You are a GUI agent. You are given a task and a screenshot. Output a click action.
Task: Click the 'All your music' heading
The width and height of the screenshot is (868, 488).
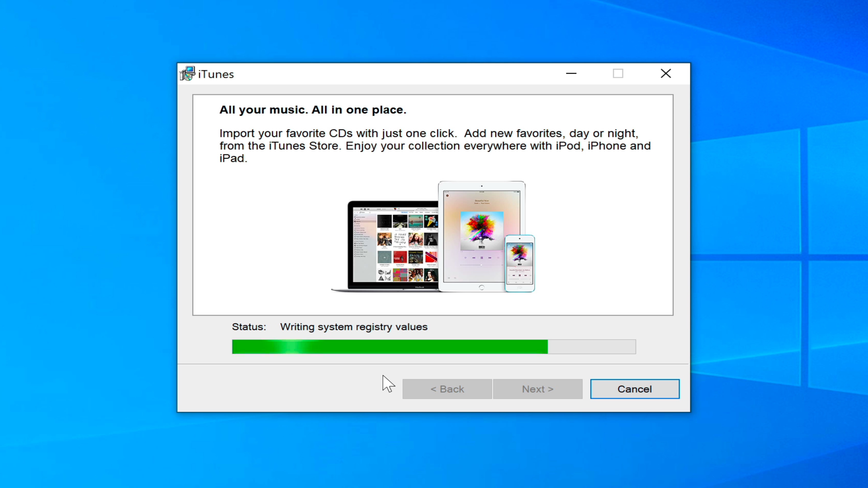313,110
